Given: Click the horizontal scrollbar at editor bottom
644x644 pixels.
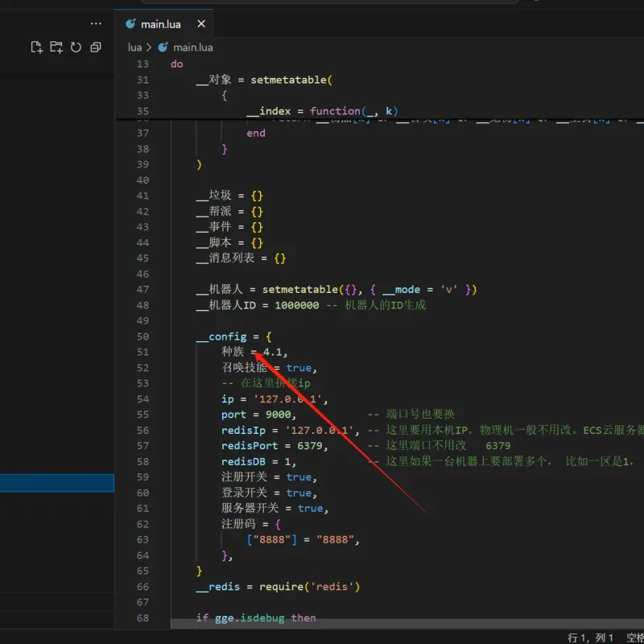Looking at the screenshot, I should click(407, 623).
